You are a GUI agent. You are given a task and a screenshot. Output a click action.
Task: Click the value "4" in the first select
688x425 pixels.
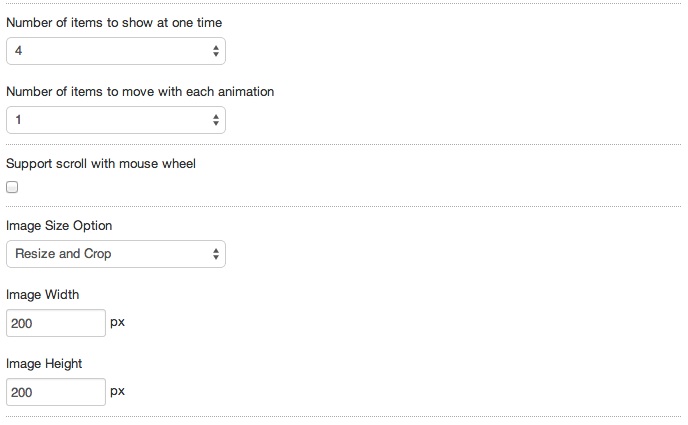[x=19, y=50]
